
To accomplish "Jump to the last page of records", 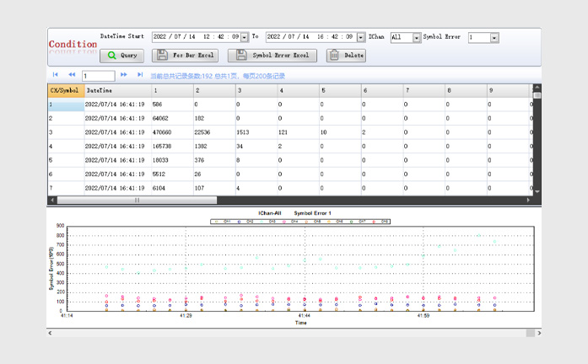I will click(x=140, y=75).
